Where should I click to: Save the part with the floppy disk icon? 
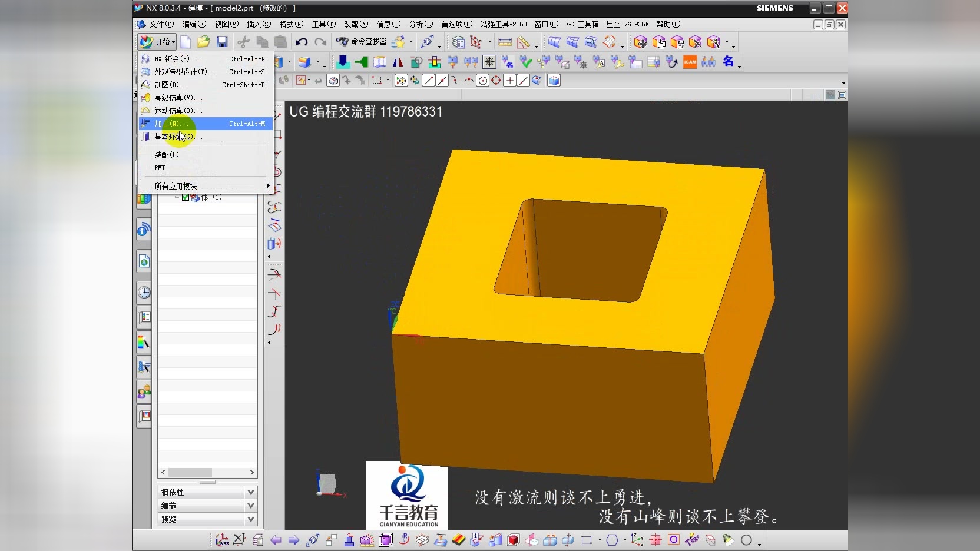tap(222, 42)
